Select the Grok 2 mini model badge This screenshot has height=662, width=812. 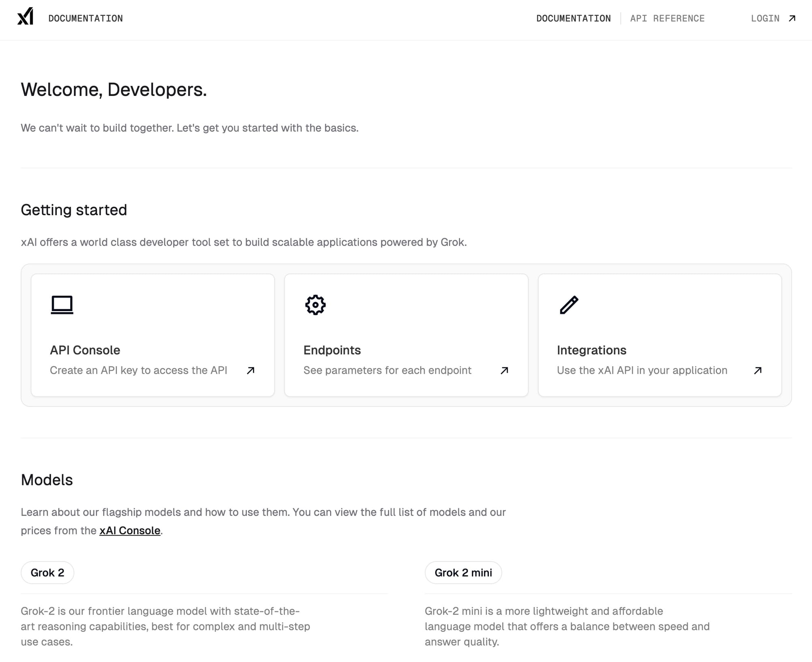[x=463, y=573]
